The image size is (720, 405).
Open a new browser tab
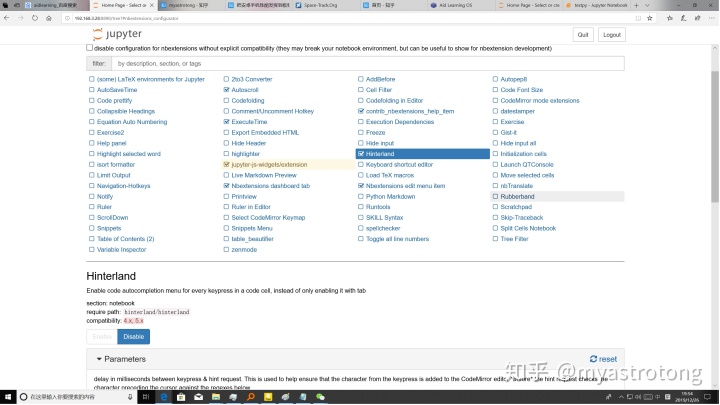point(636,5)
